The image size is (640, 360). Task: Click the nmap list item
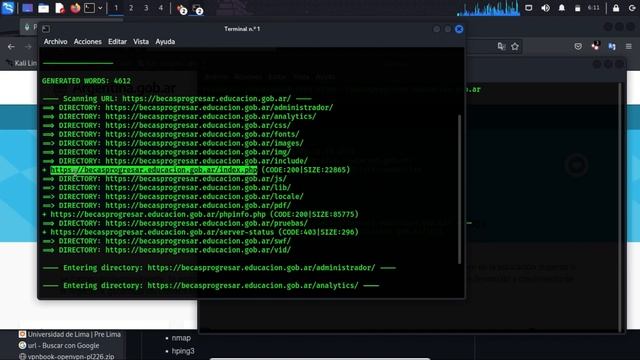tap(181, 338)
